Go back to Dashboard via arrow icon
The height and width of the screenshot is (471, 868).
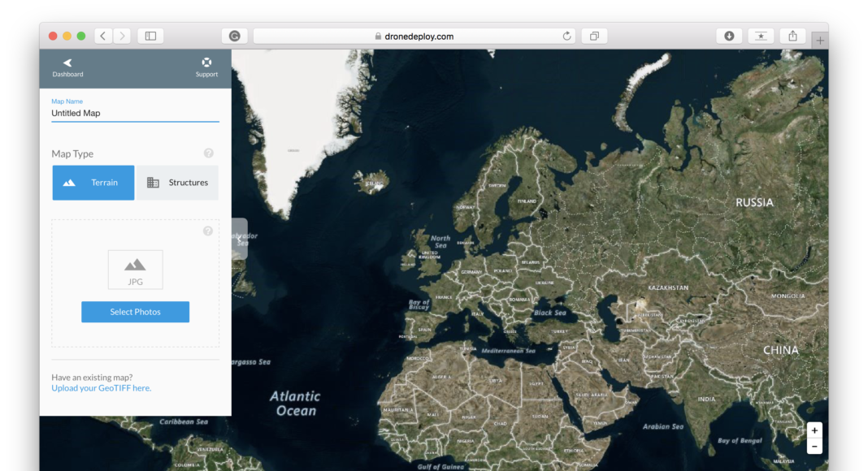(67, 63)
